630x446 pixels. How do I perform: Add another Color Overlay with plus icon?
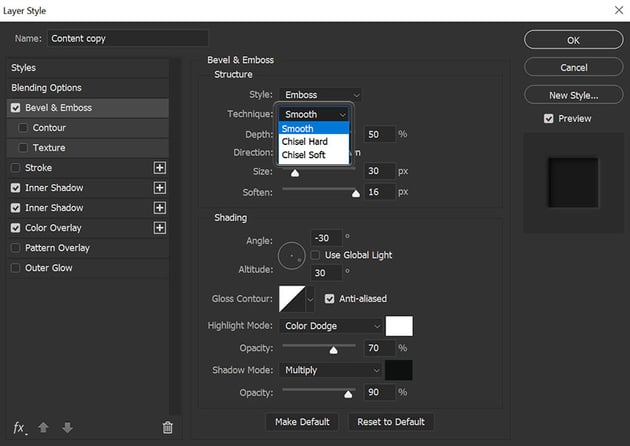pyautogui.click(x=160, y=228)
